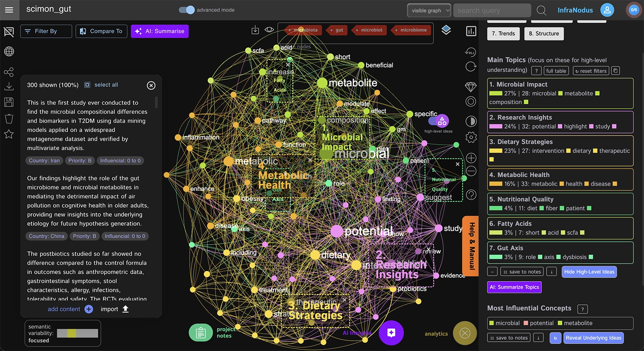Open the AI insights purple round button
644x351 pixels.
(391, 333)
